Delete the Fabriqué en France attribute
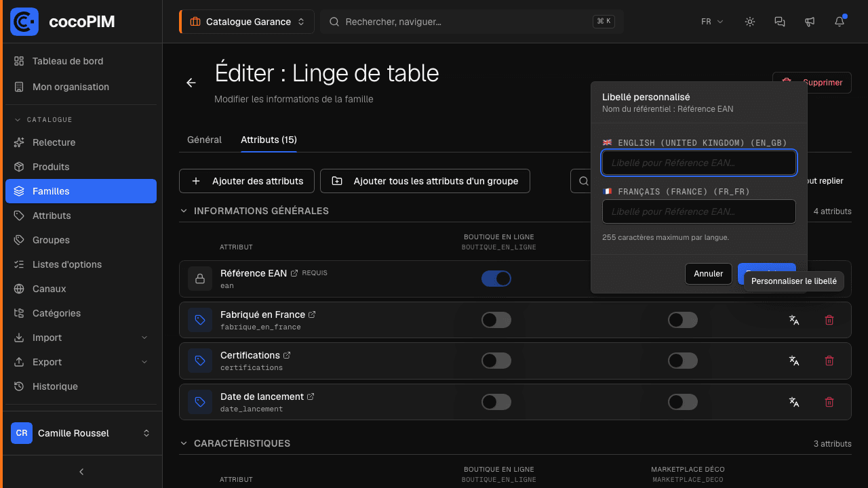 pyautogui.click(x=829, y=320)
